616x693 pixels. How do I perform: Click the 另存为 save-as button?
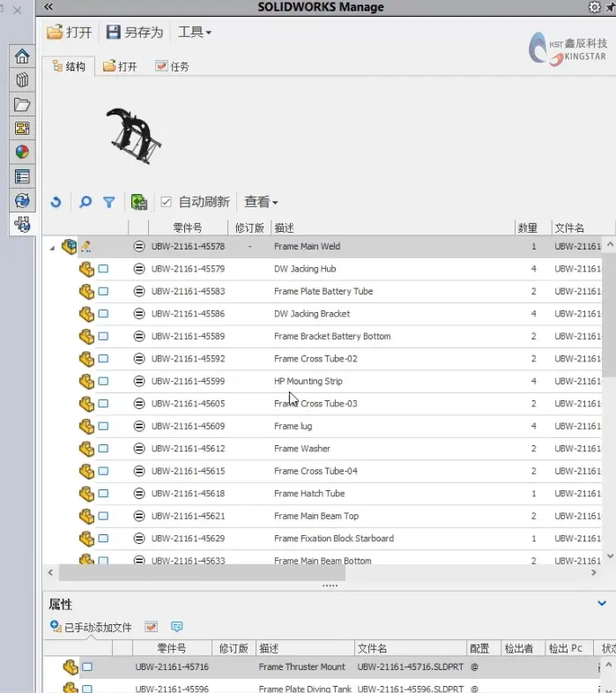pyautogui.click(x=135, y=33)
